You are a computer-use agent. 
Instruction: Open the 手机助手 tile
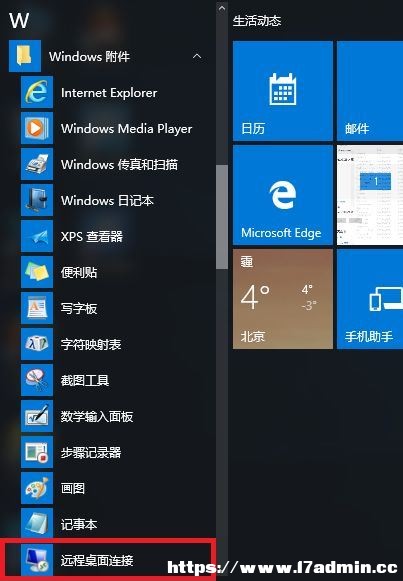pos(370,299)
